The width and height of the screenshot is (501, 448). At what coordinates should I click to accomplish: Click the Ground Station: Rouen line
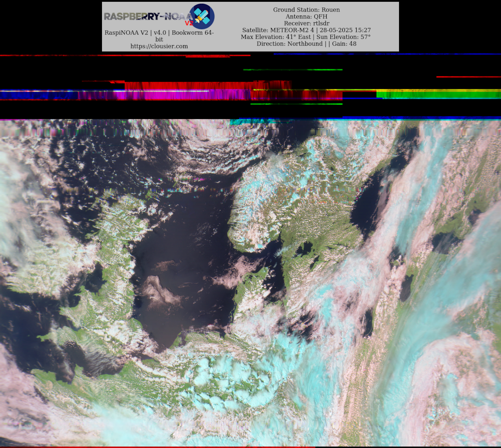306,10
